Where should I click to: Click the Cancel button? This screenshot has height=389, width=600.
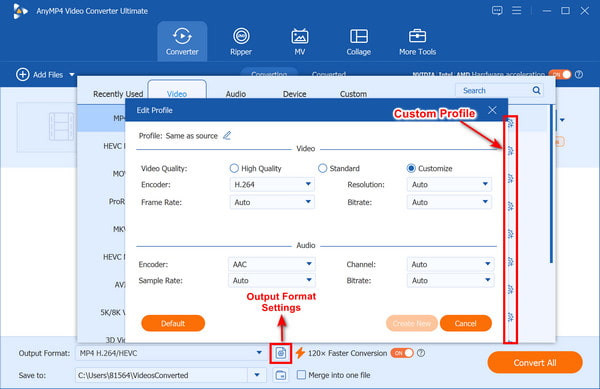point(466,323)
